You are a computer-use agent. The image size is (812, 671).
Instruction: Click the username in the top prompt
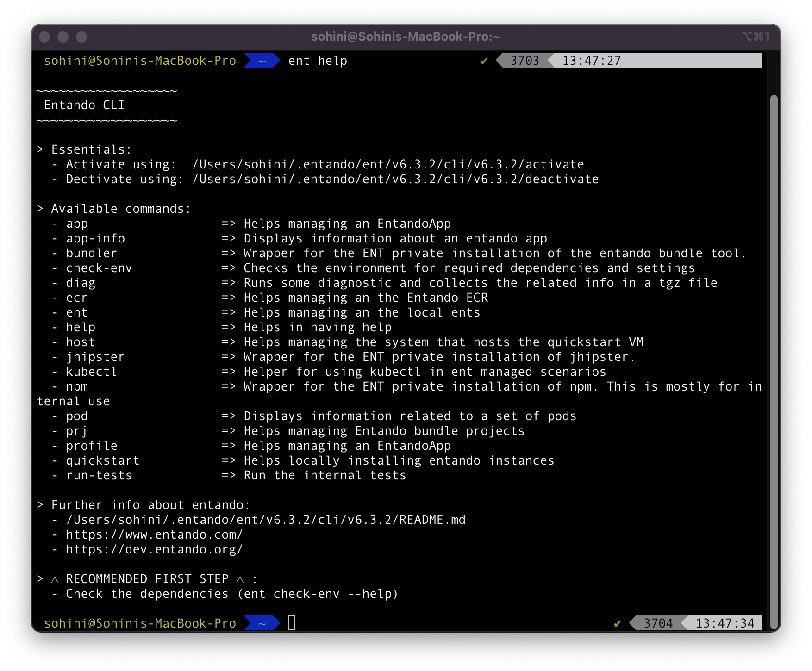(x=140, y=61)
